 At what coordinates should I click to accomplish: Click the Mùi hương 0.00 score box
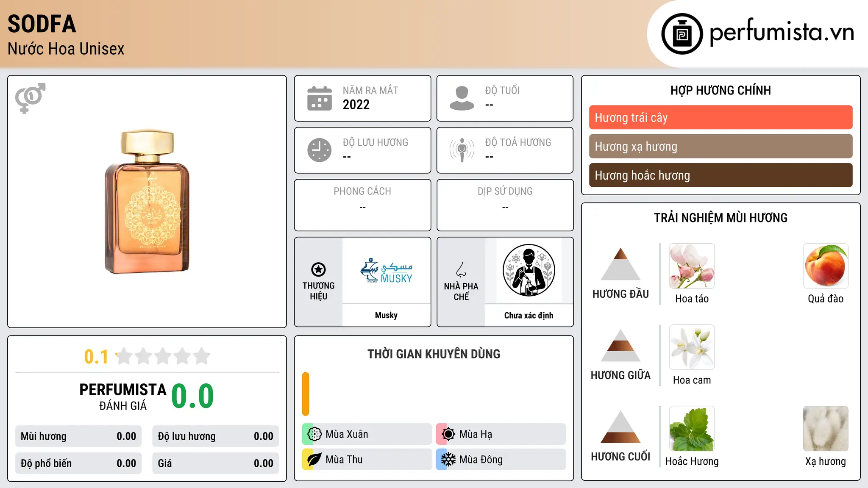(x=78, y=436)
